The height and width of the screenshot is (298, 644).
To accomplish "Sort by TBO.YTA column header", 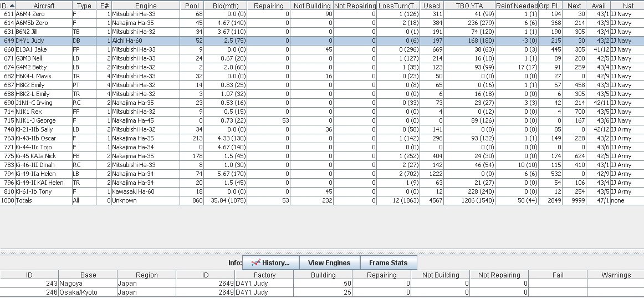I will 469,6.
